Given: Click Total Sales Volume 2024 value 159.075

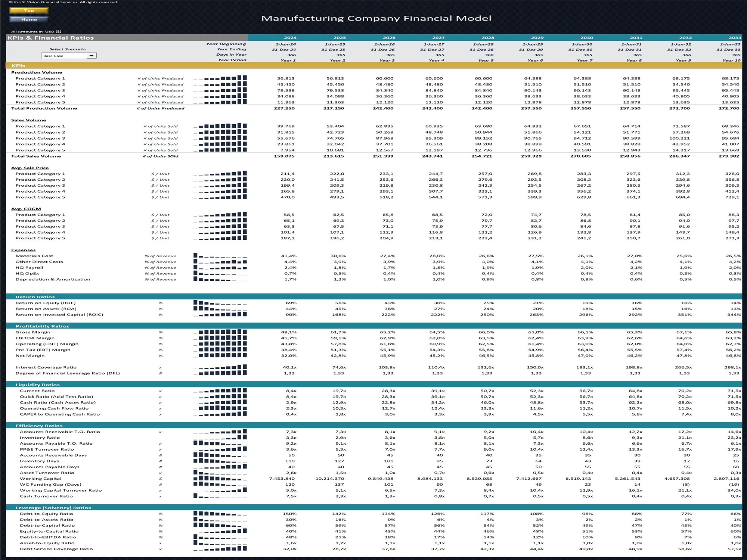Looking at the screenshot, I should pyautogui.click(x=284, y=156).
